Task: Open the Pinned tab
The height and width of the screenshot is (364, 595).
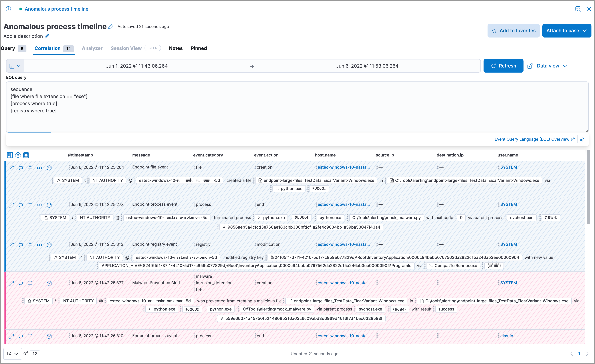Action: tap(198, 48)
